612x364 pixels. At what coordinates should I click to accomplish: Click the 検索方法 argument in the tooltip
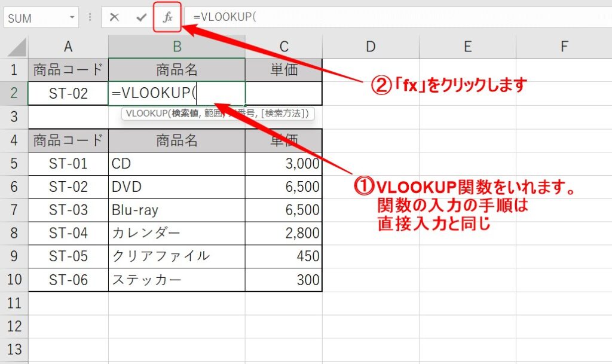288,114
